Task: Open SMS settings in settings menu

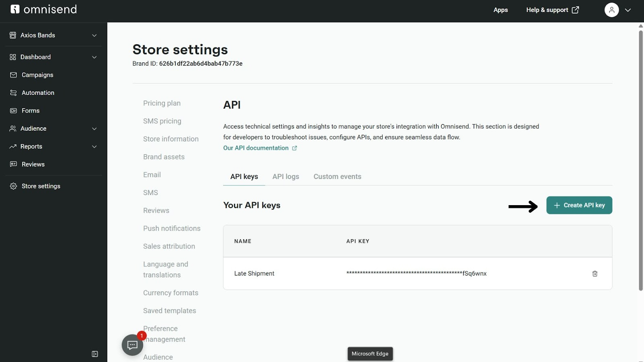Action: pyautogui.click(x=151, y=193)
